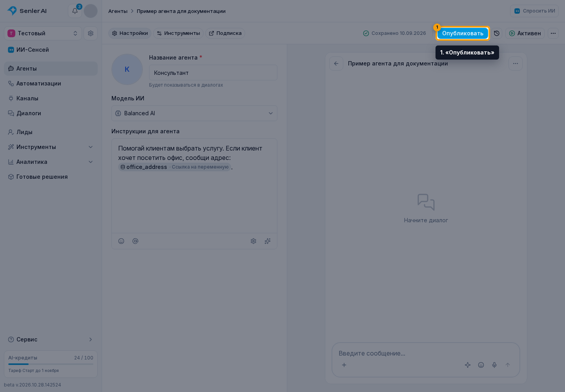
Task: Focus the Название агента input field
Action: click(213, 73)
